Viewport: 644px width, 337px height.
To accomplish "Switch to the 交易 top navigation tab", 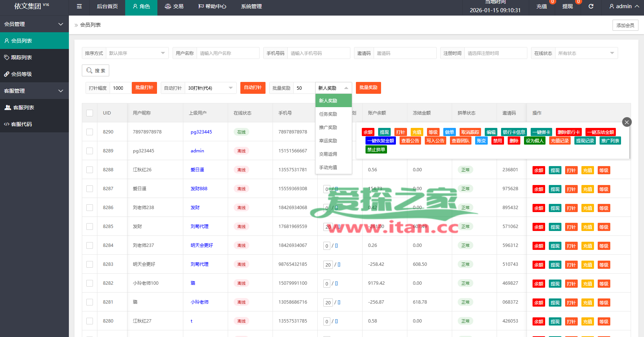I will [x=174, y=6].
